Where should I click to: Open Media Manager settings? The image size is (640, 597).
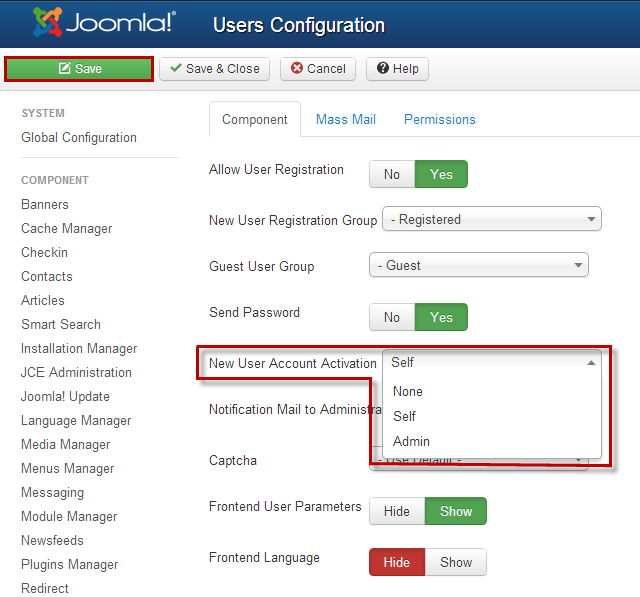(x=66, y=444)
